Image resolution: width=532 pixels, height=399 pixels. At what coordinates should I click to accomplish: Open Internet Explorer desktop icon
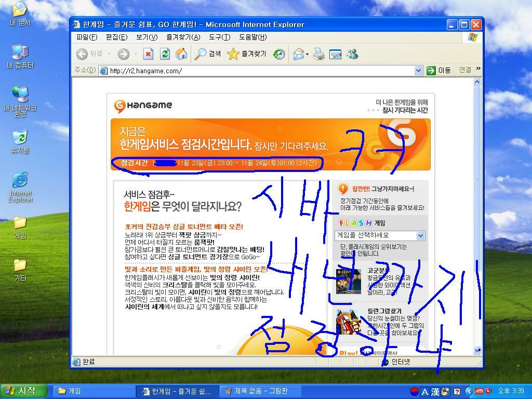point(20,187)
